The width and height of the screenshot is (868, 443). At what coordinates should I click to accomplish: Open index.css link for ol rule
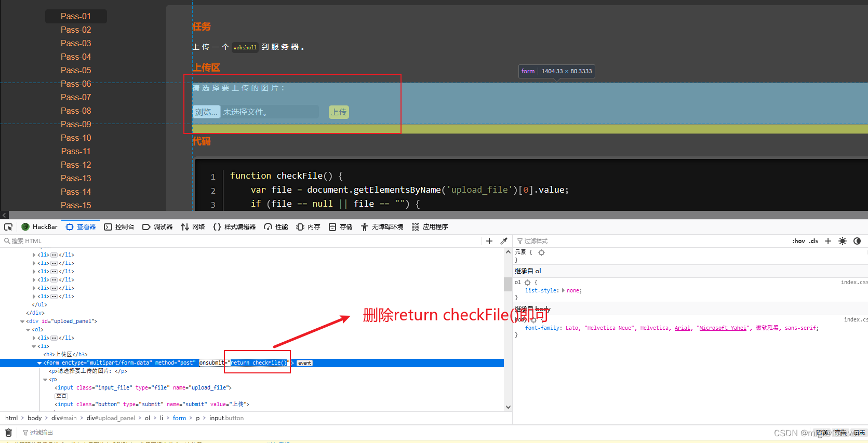(854, 282)
